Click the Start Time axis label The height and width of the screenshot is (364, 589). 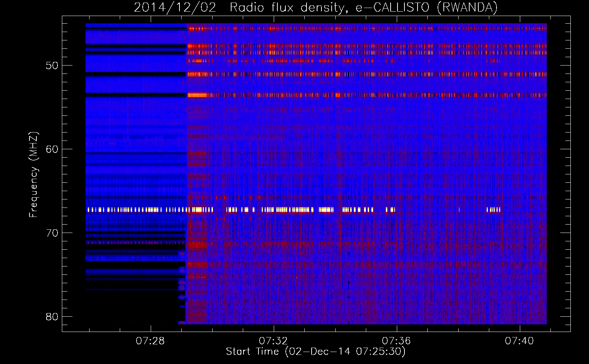(316, 352)
